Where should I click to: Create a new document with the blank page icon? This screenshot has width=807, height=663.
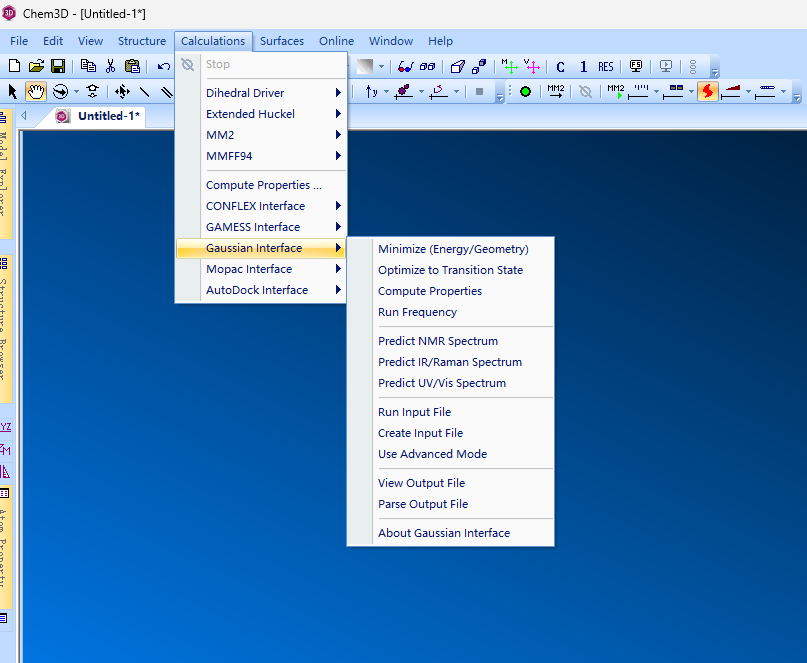click(x=14, y=66)
